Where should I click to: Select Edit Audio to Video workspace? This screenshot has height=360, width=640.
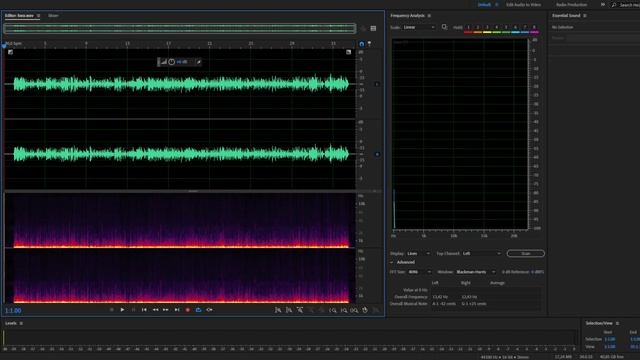pos(524,4)
